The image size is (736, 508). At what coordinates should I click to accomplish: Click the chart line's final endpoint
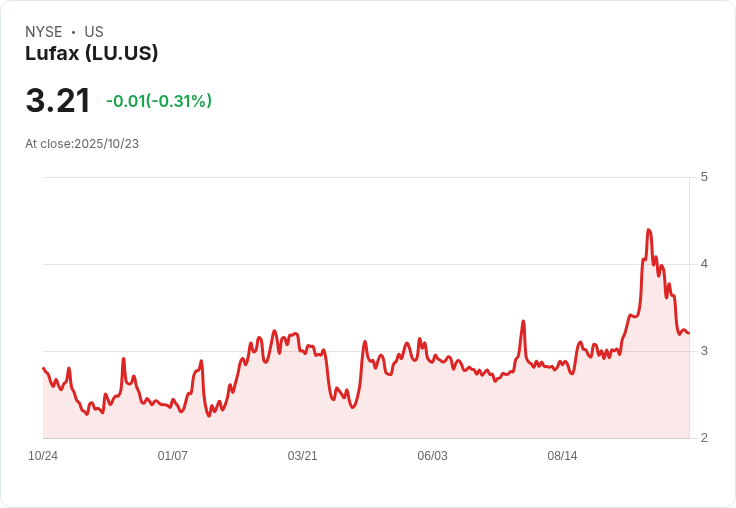[x=689, y=333]
